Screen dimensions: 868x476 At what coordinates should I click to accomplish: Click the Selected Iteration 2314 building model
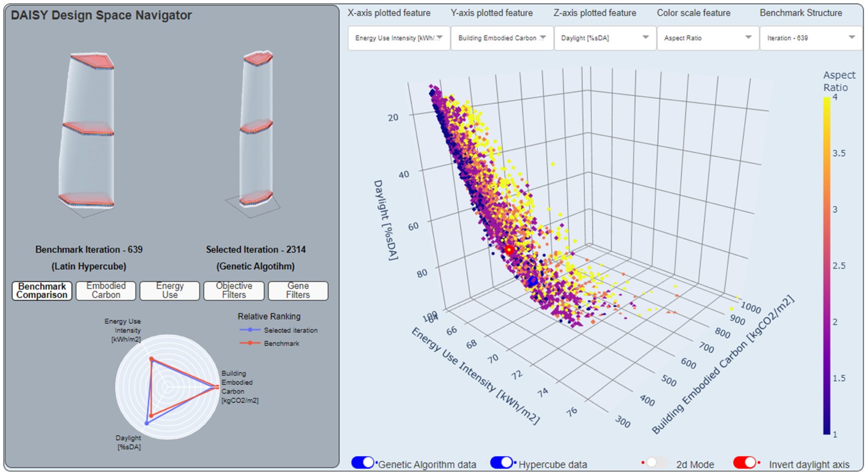click(257, 129)
